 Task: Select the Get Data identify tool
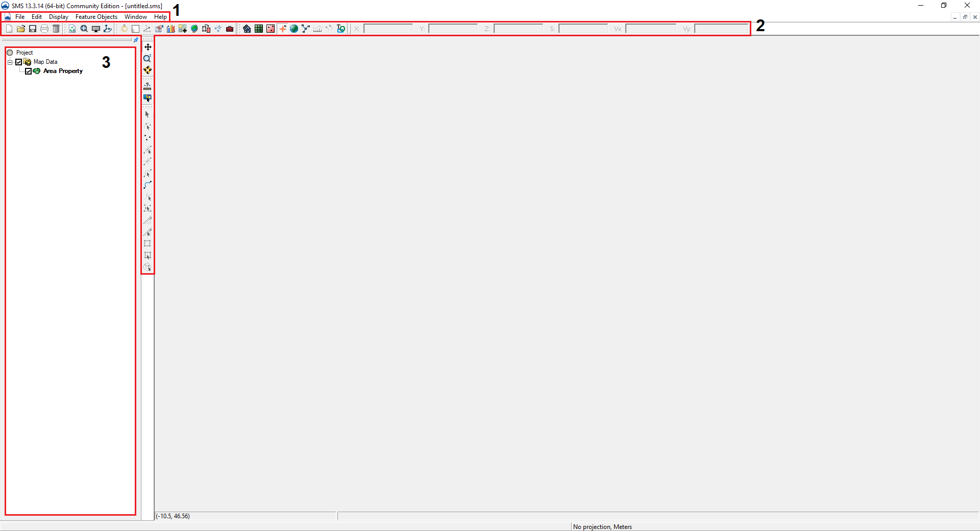(x=148, y=98)
